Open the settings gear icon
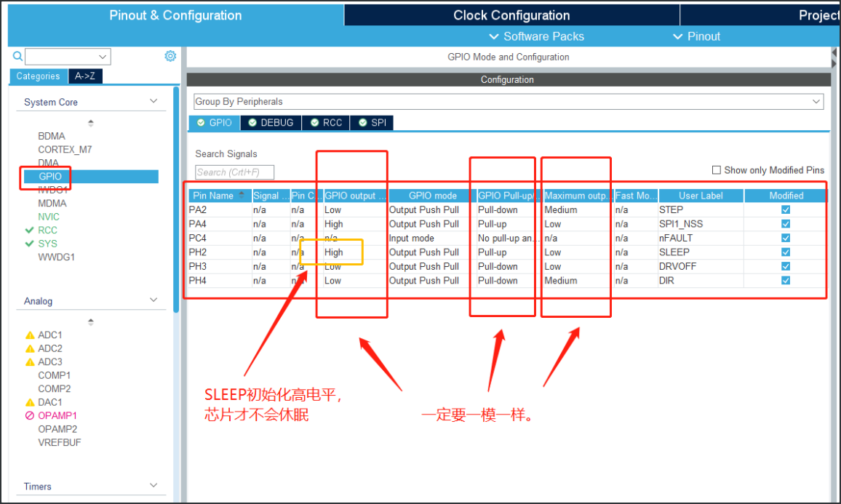The width and height of the screenshot is (841, 504). pyautogui.click(x=170, y=56)
